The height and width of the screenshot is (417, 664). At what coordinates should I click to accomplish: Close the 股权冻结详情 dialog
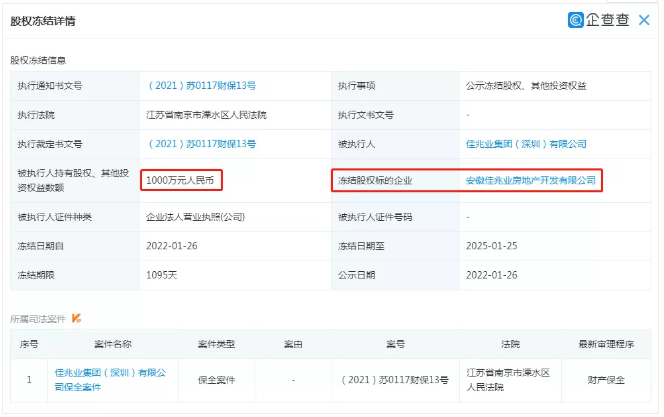[x=644, y=20]
